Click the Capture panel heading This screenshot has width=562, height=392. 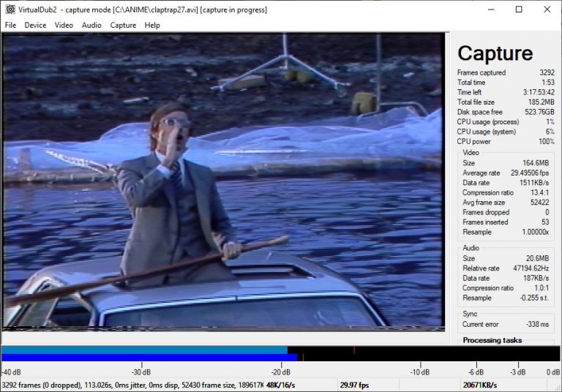click(495, 53)
